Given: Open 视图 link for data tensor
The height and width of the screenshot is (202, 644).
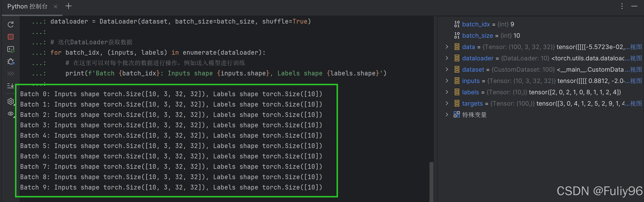Looking at the screenshot, I should 636,47.
